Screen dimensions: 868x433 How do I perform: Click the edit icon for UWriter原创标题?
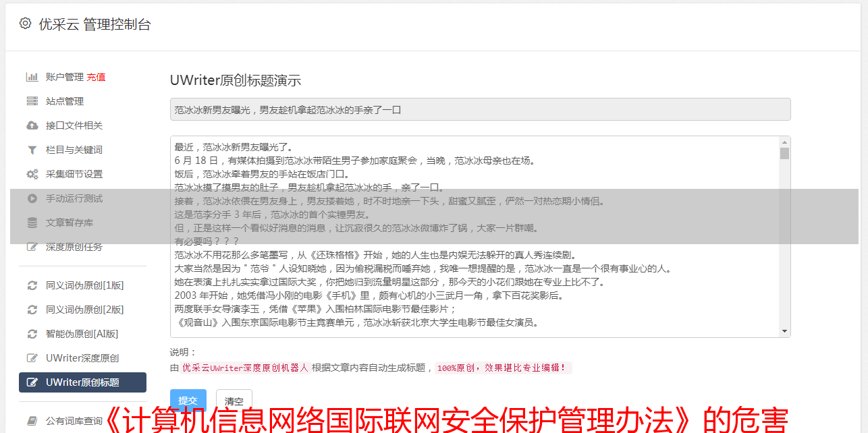[x=32, y=382]
